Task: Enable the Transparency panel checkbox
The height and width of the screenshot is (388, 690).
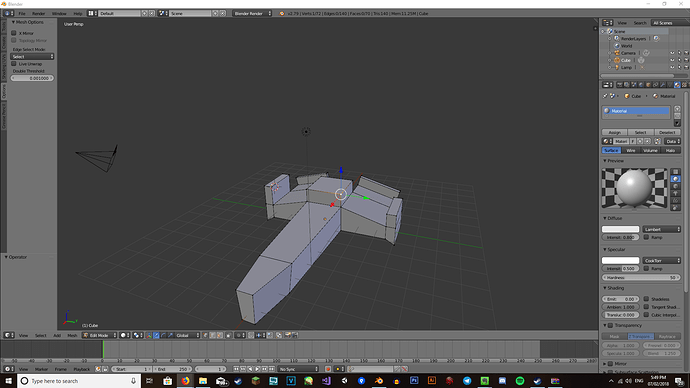Action: [x=611, y=326]
